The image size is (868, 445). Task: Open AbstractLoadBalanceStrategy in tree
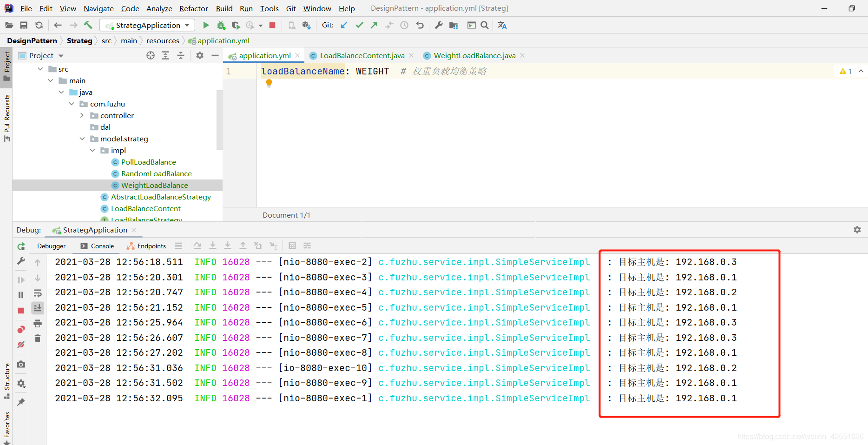tap(161, 197)
